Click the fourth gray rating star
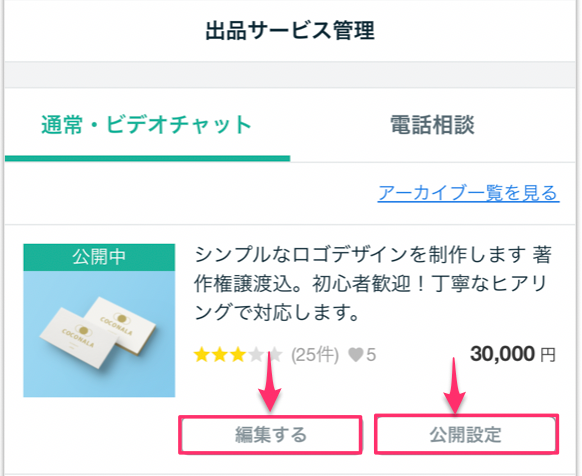 point(256,355)
